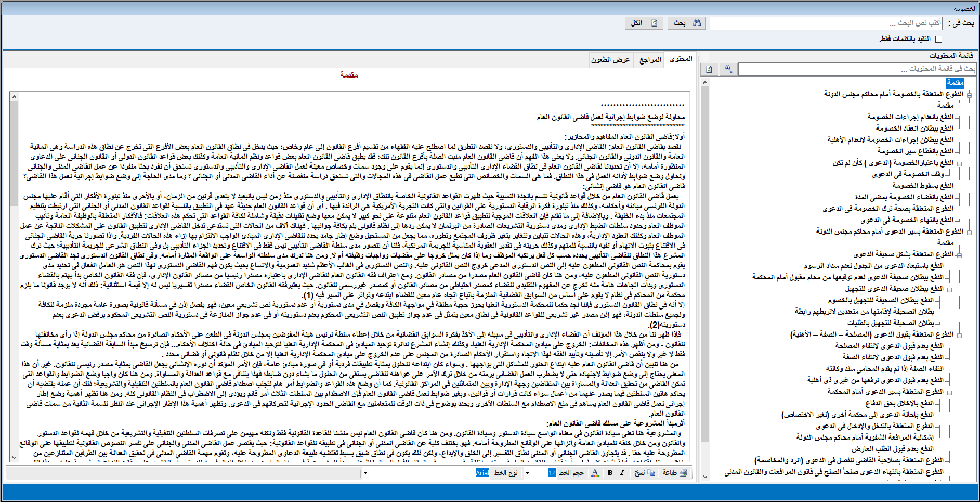
Task: Select انتفاء الصفة إذا لم يقدم المحامى
Action: coord(884,368)
